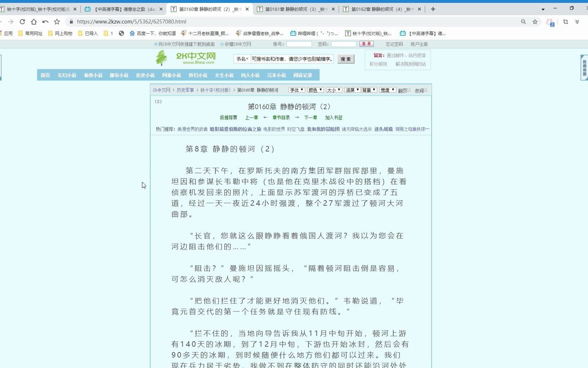
Task: Click the favorite star in address bar
Action: [x=535, y=22]
